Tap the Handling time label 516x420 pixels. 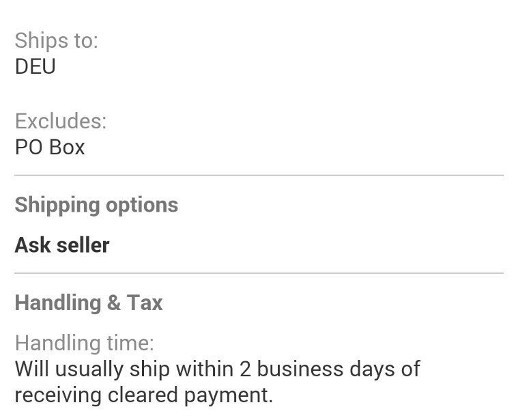(x=84, y=343)
